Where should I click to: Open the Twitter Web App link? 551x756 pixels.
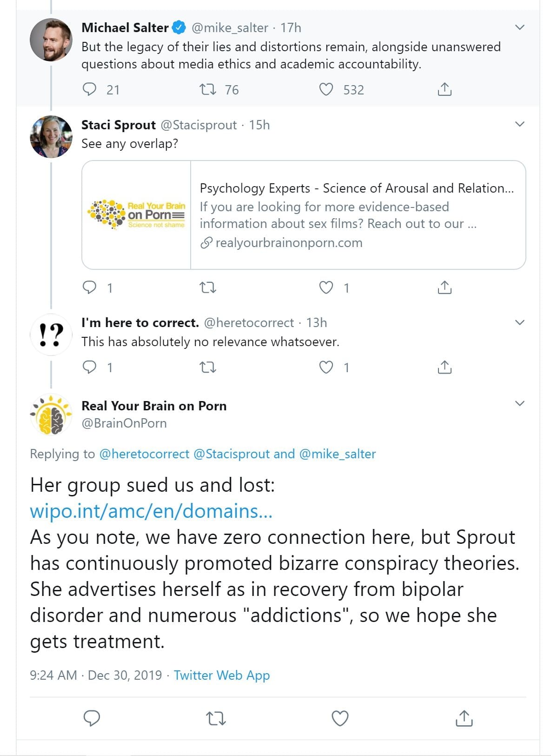222,675
